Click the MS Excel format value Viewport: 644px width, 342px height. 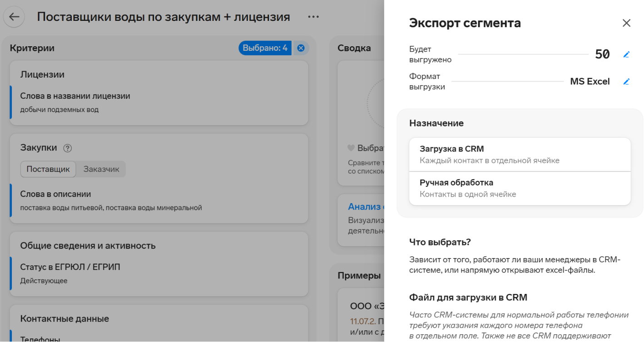(x=590, y=82)
